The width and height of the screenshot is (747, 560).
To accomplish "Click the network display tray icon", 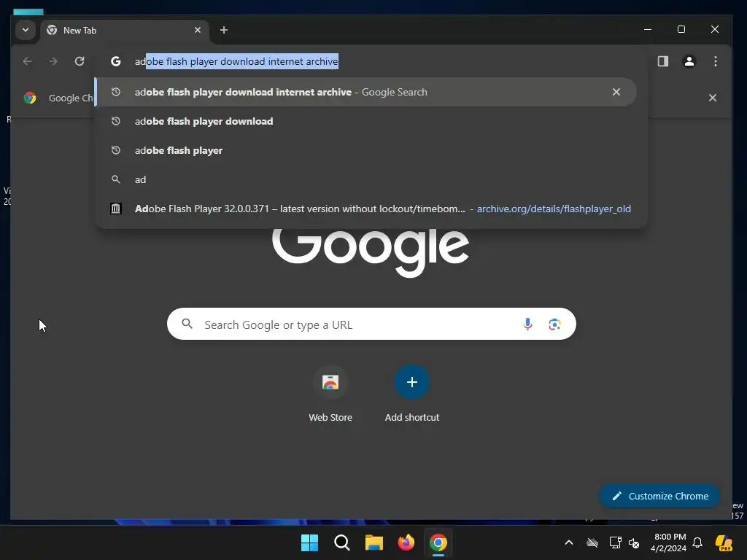I will point(615,542).
